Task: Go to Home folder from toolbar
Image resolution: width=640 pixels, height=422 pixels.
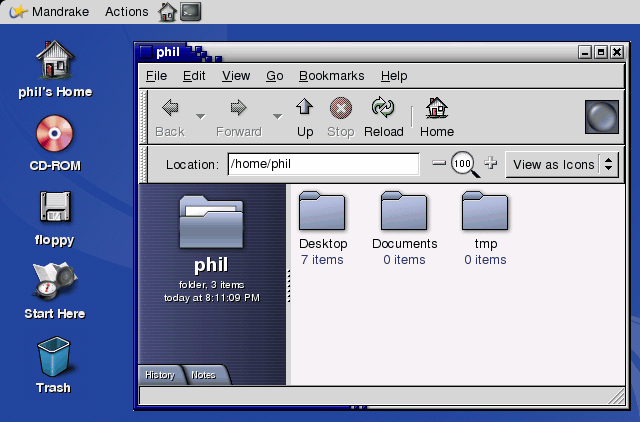Action: 437,118
